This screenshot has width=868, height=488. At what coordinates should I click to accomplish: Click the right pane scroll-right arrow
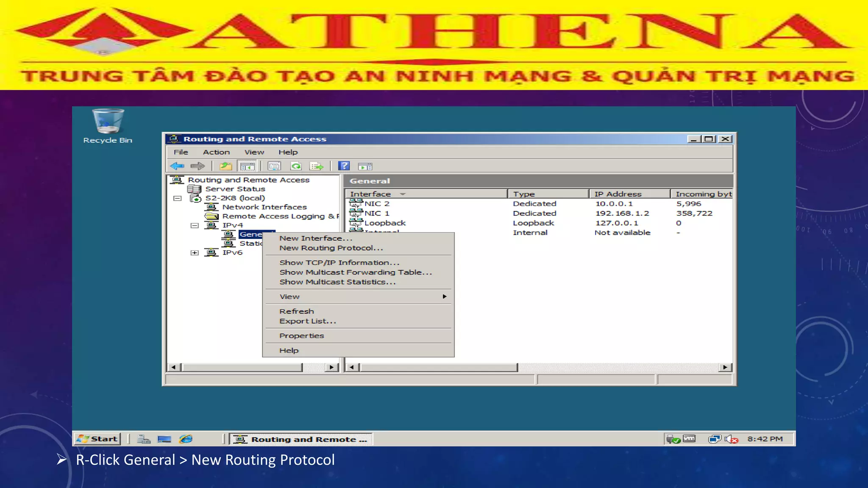[x=725, y=367]
